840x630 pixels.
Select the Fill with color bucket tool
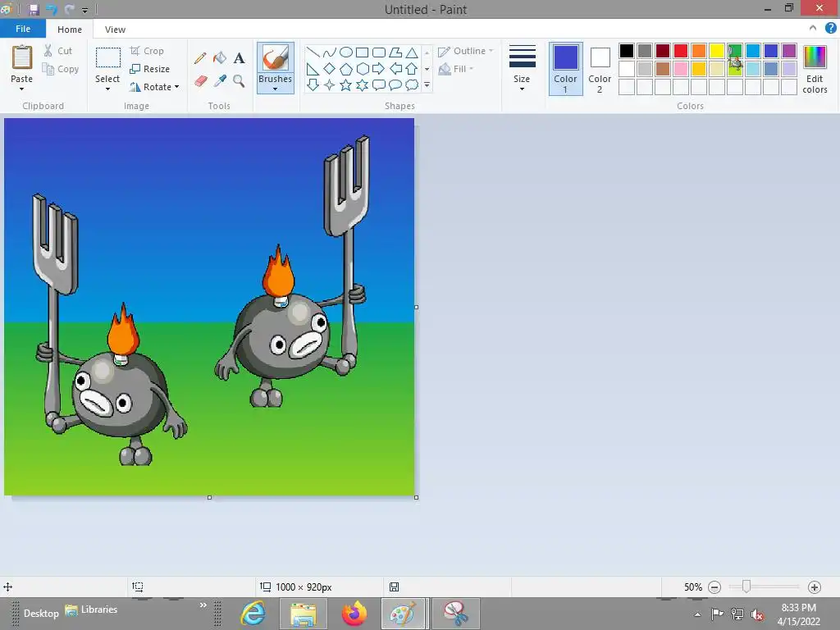[x=220, y=58]
